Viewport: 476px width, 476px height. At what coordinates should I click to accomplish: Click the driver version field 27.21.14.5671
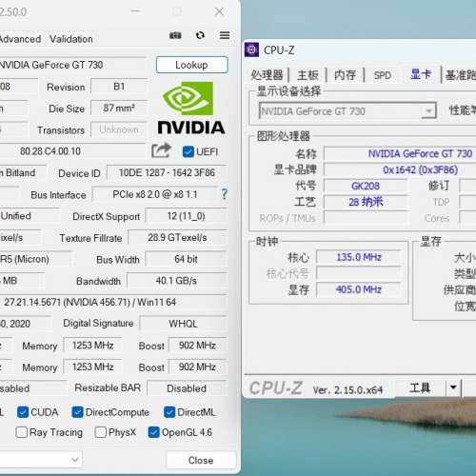point(113,302)
